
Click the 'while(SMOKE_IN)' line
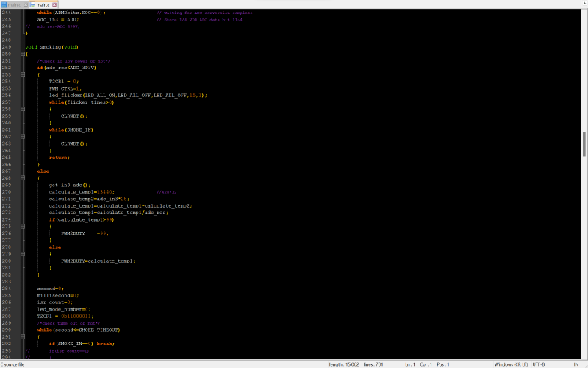coord(71,130)
